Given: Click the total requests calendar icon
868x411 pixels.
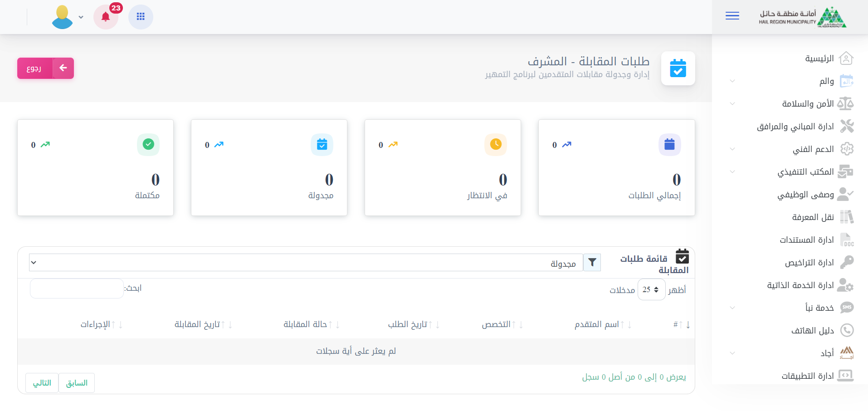Looking at the screenshot, I should tap(669, 145).
